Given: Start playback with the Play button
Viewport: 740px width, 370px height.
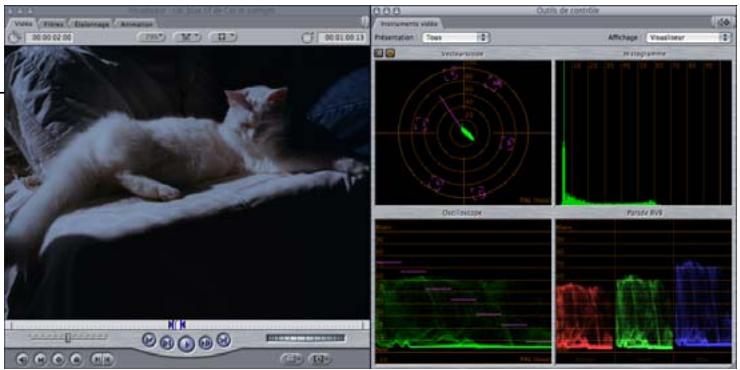Looking at the screenshot, I should point(186,344).
